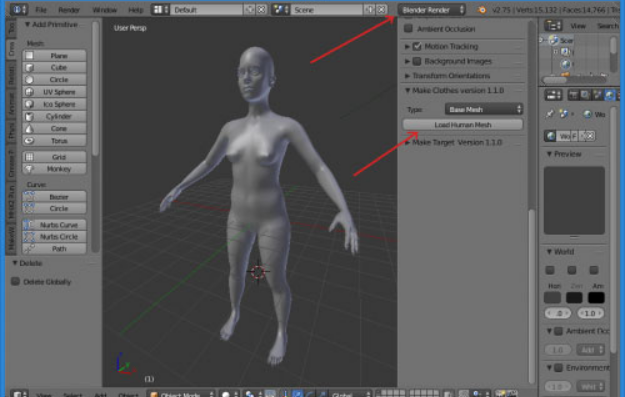Screen dimensions: 625x397
Task: Delete the Default screen layout with X icon
Action: 261,9
